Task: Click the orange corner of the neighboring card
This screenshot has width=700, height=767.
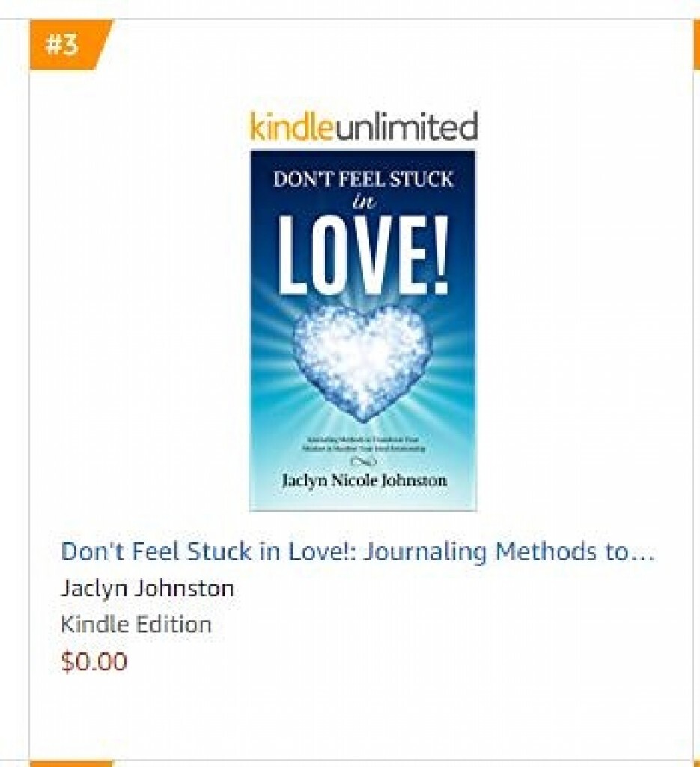Action: [x=696, y=45]
